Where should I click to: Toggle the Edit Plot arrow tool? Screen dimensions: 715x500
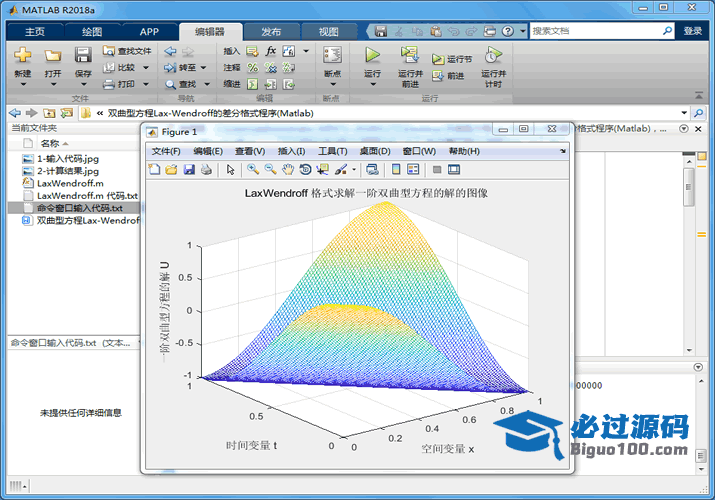click(230, 170)
